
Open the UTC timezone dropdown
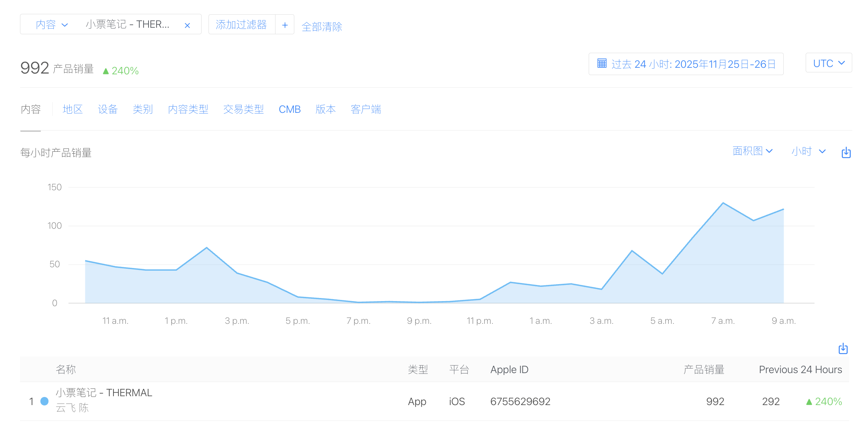tap(828, 63)
